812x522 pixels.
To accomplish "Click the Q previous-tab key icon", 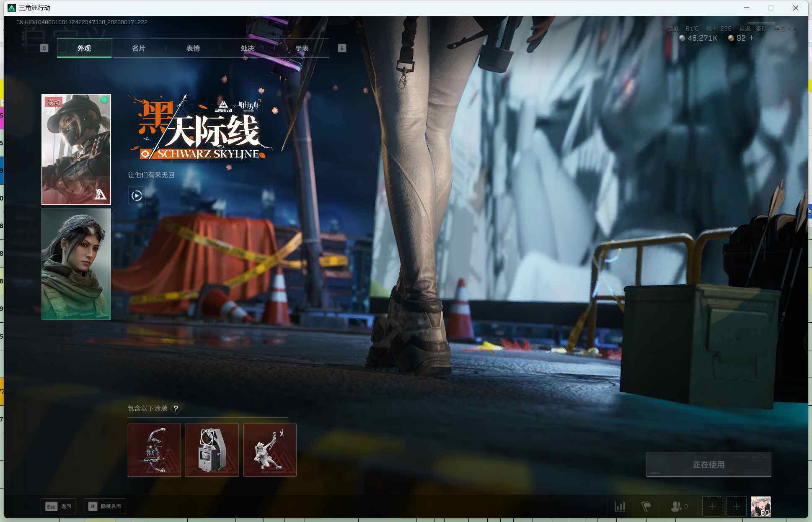I will 44,48.
